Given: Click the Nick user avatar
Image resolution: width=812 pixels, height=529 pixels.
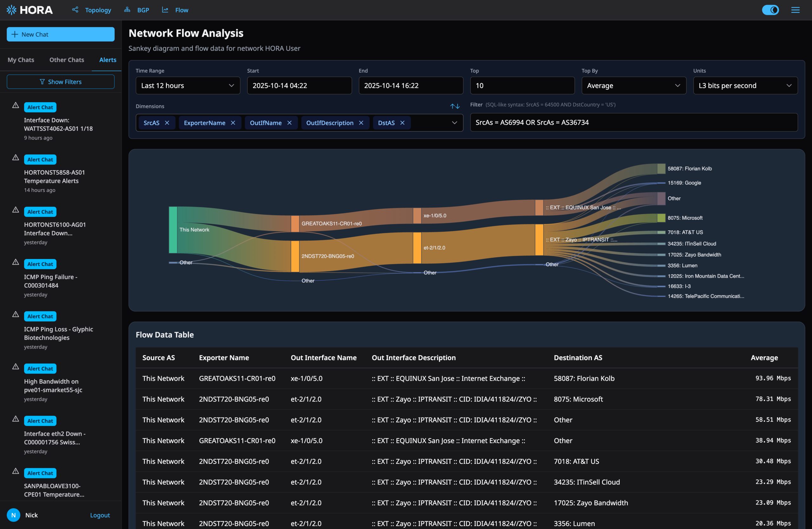Looking at the screenshot, I should [14, 515].
